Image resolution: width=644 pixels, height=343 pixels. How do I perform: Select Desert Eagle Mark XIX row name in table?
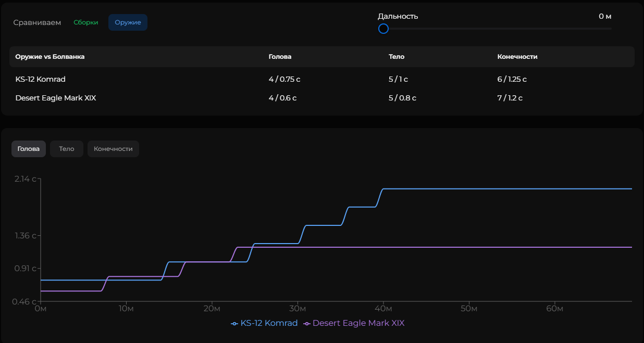tap(56, 98)
